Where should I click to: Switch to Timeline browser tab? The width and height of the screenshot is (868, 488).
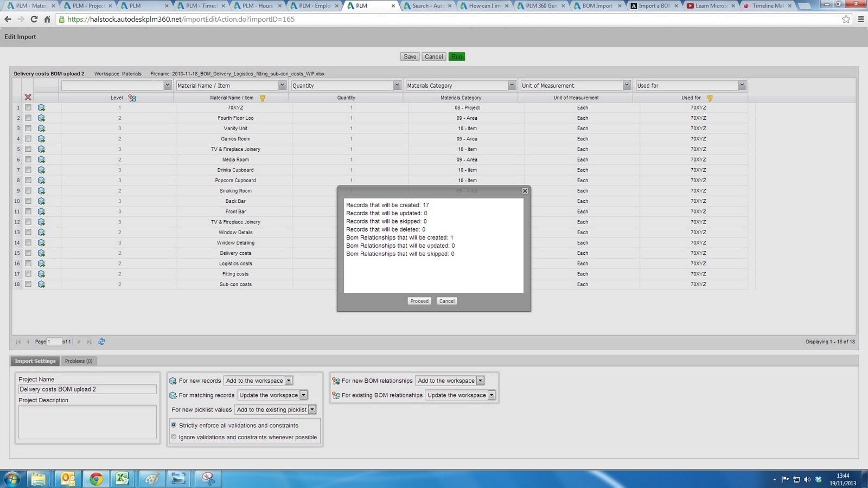(768, 6)
